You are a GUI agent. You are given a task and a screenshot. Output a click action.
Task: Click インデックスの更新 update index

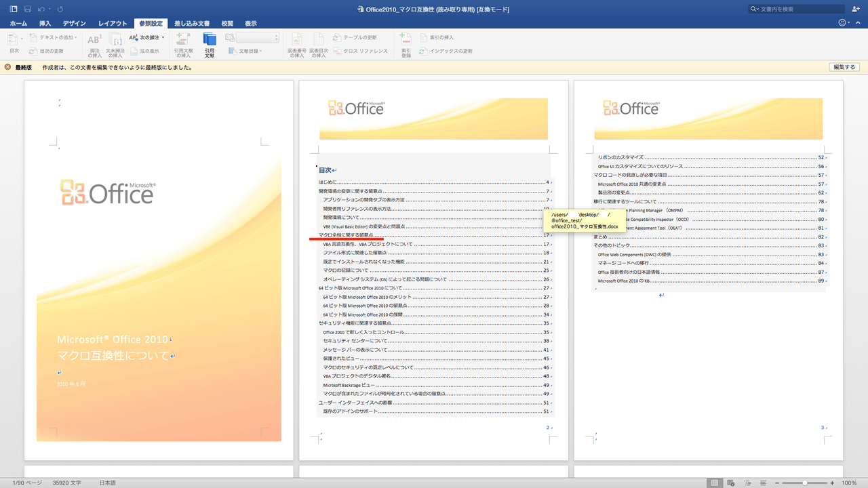tap(446, 51)
